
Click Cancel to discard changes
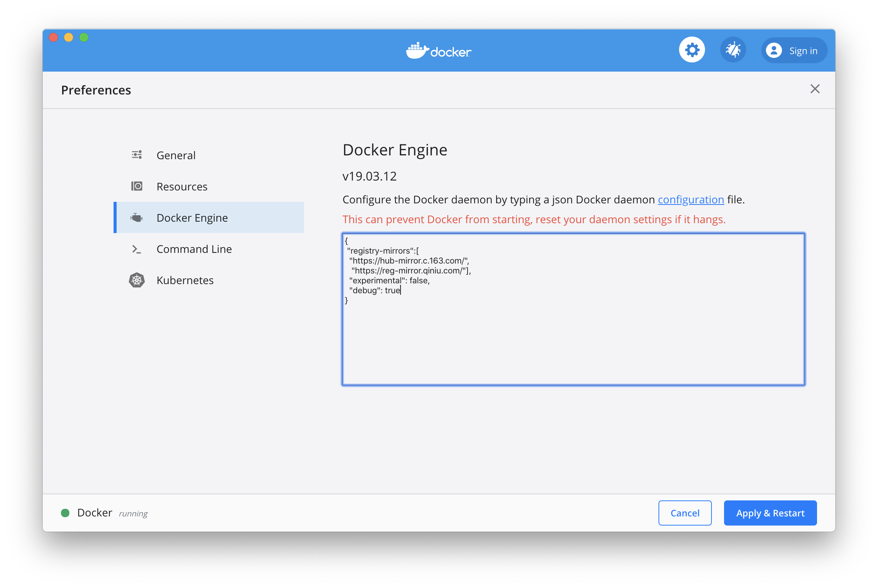(x=685, y=513)
